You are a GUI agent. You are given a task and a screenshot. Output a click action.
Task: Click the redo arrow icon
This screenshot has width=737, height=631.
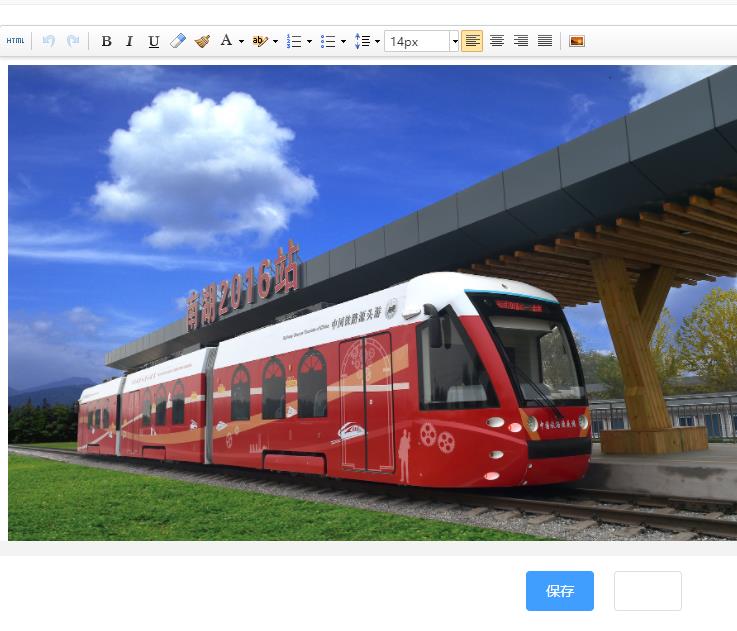[72, 41]
